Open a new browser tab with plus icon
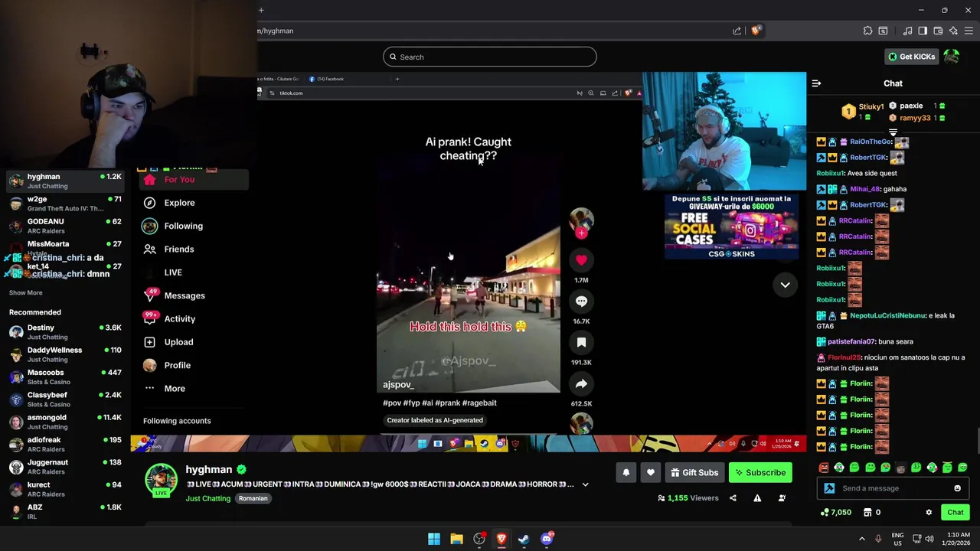 261,10
